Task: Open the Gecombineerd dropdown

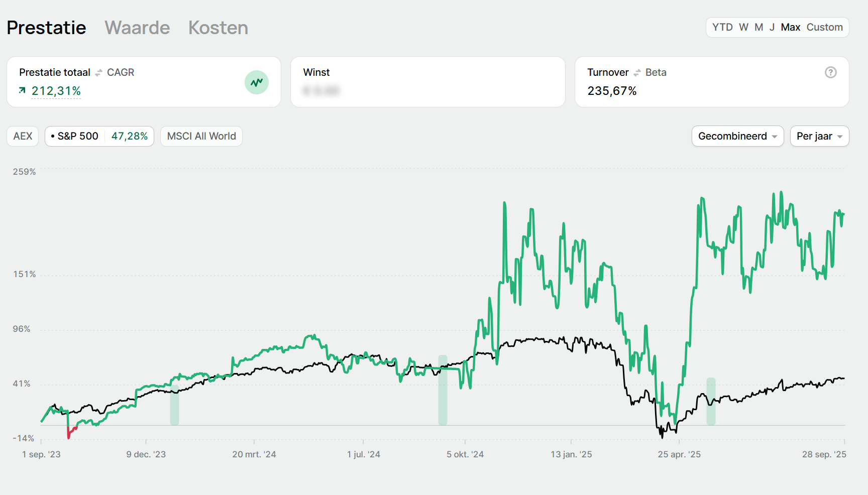Action: click(737, 136)
